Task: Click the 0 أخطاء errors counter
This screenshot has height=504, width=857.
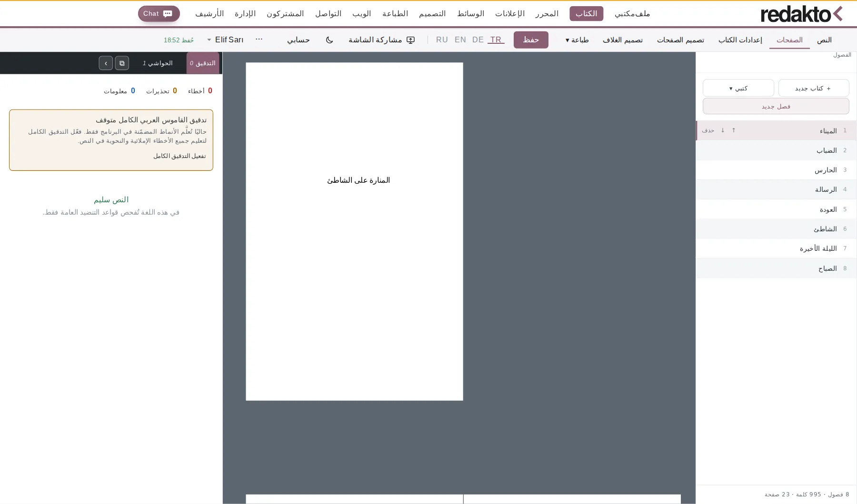Action: 200,91
